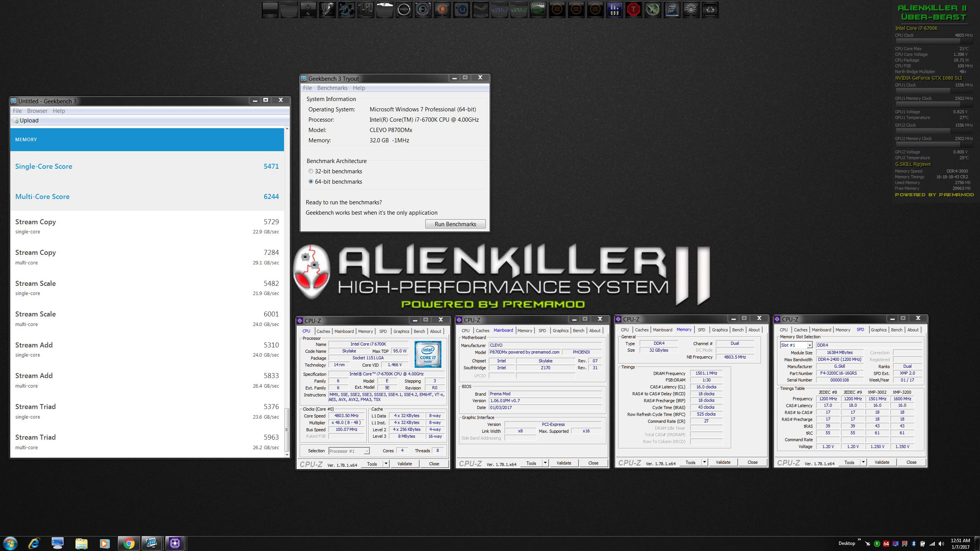Screen dimensions: 980x551
Task: Switch to Graphics tab in CPU-Z Memory window
Action: coord(720,330)
